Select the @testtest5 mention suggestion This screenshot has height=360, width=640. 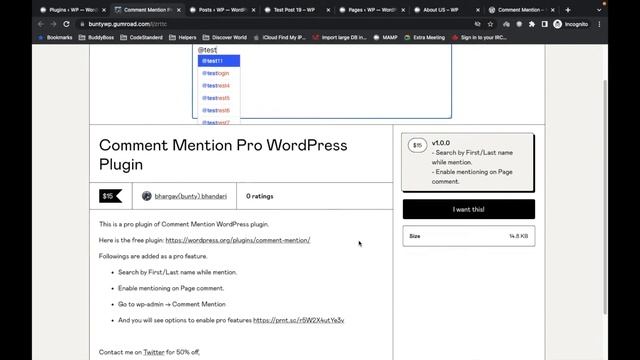click(219, 98)
